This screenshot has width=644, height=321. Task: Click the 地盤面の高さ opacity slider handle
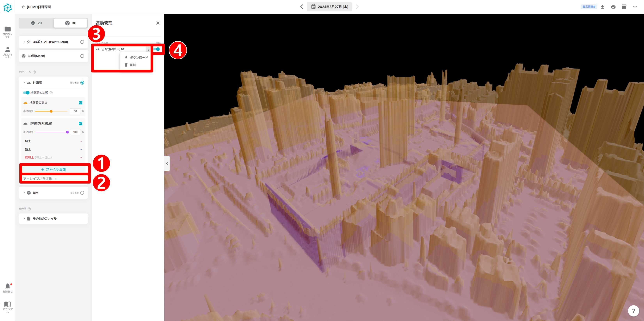51,111
